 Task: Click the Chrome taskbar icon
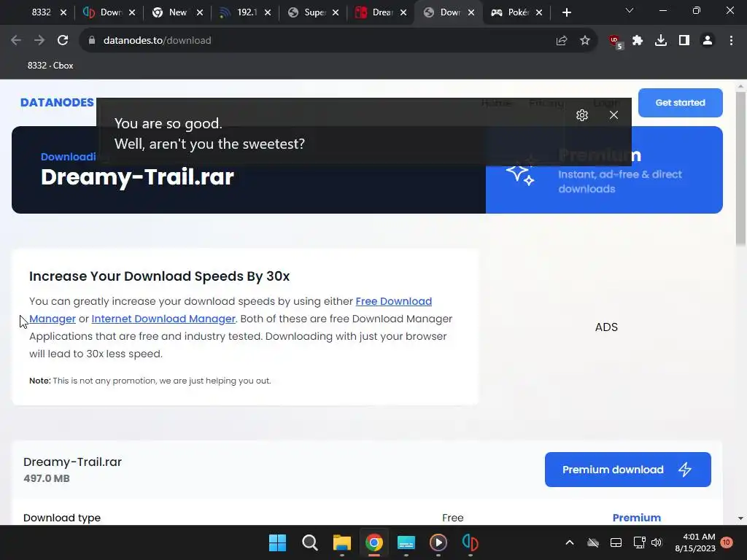click(x=374, y=542)
